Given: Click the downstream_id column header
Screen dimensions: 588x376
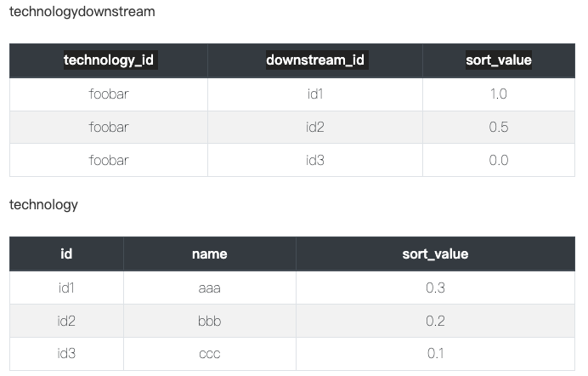Looking at the screenshot, I should click(315, 60).
